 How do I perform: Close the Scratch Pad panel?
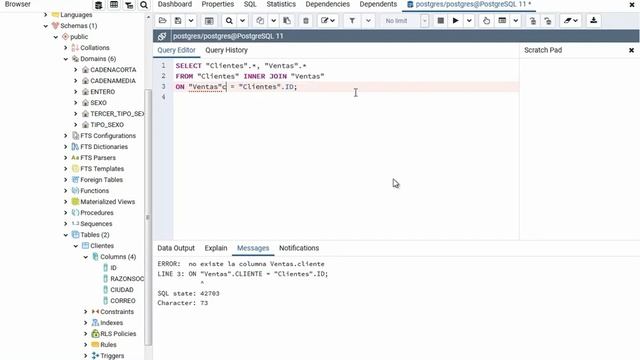pos(631,50)
